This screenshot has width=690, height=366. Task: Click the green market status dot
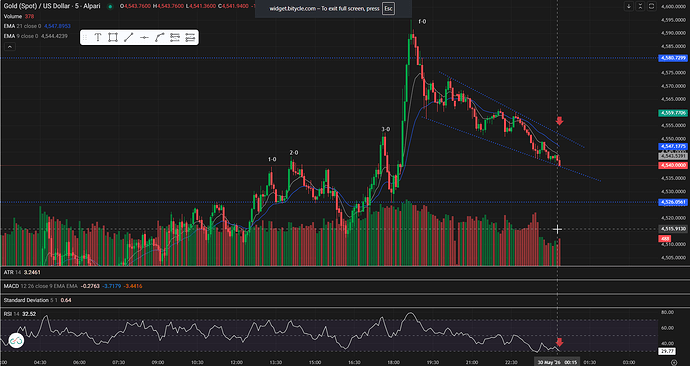click(x=110, y=7)
